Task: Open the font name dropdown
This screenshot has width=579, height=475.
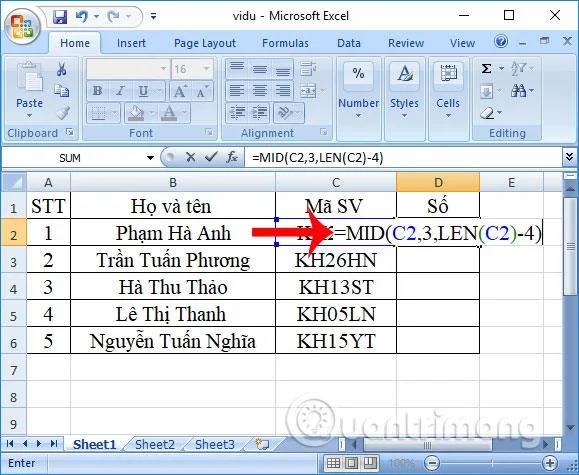Action: coord(164,69)
